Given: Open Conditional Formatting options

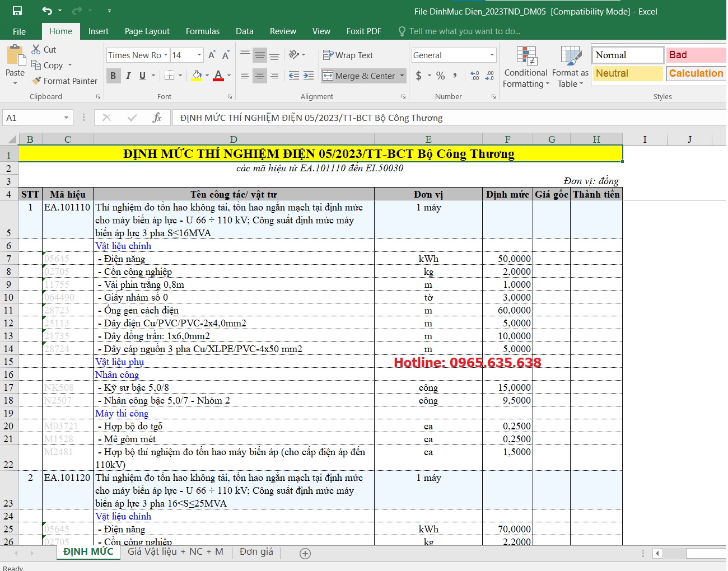Looking at the screenshot, I should (x=525, y=67).
